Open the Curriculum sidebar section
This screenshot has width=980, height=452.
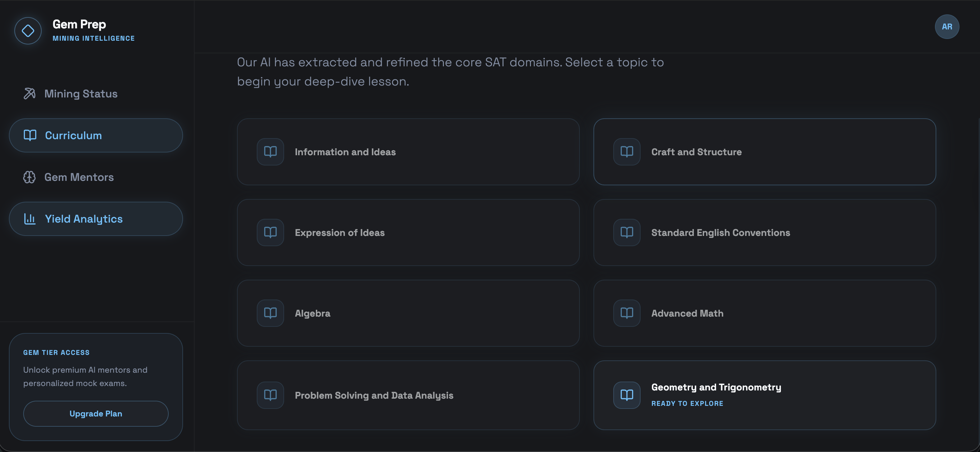coord(96,135)
